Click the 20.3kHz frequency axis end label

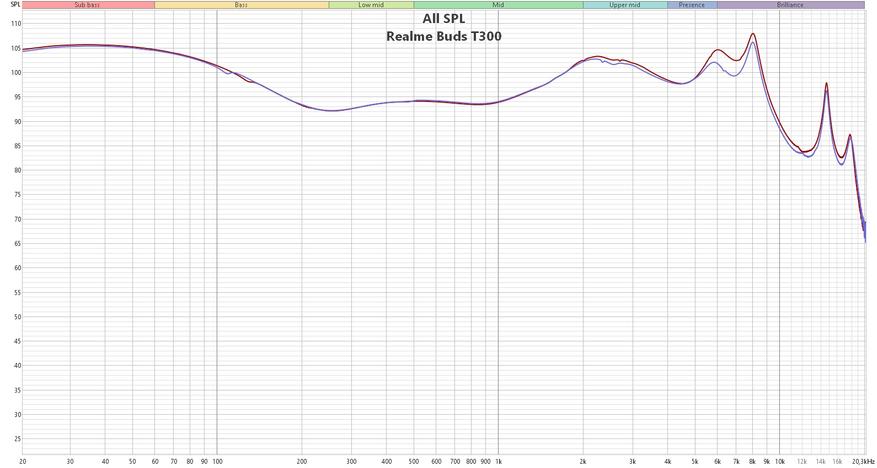point(864,462)
